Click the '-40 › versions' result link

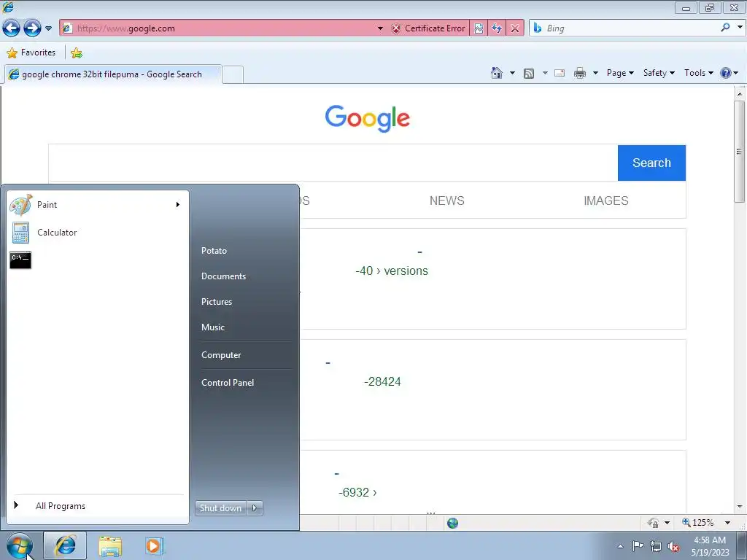point(392,271)
